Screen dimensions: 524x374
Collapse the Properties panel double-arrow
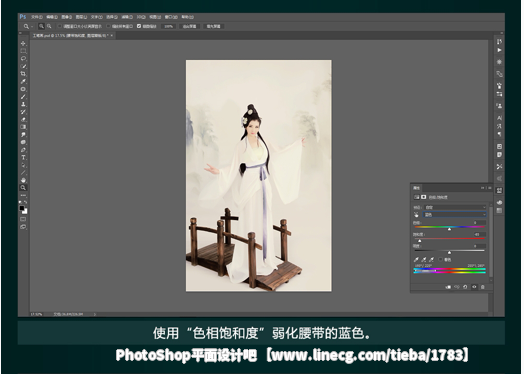pos(483,188)
